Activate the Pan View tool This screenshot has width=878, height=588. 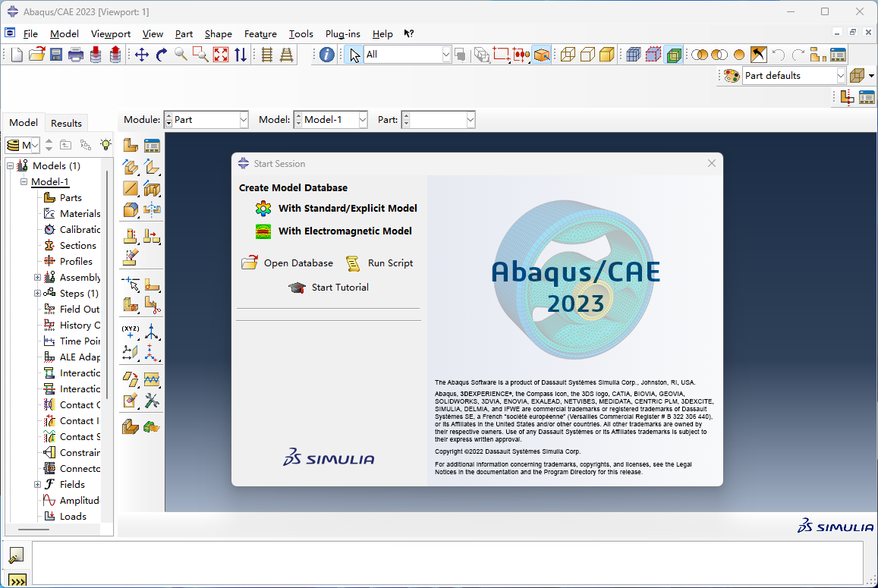(142, 55)
